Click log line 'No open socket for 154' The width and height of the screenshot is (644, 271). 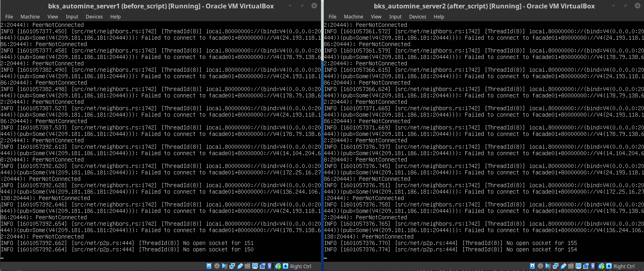450,249
